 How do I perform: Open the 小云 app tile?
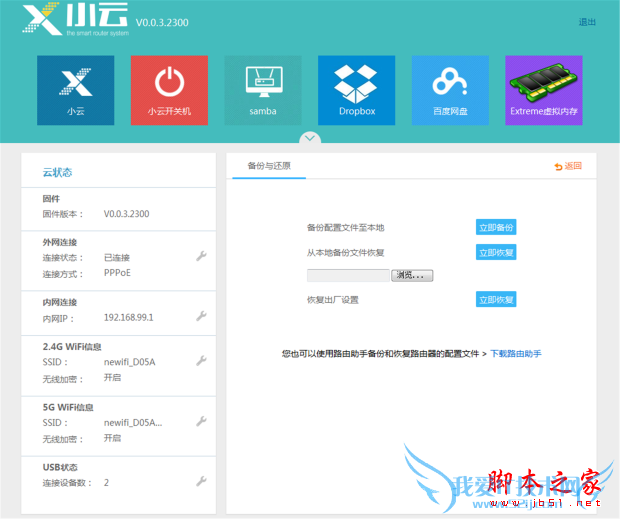[76, 91]
